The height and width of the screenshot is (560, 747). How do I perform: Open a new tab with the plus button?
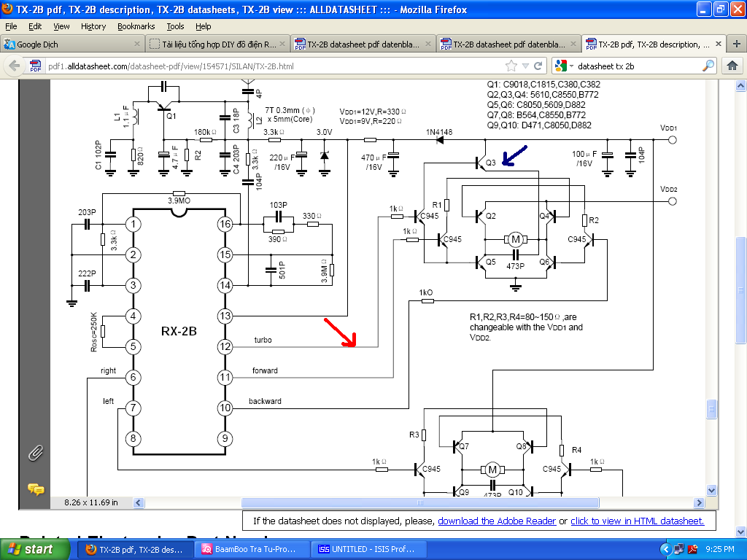(737, 44)
